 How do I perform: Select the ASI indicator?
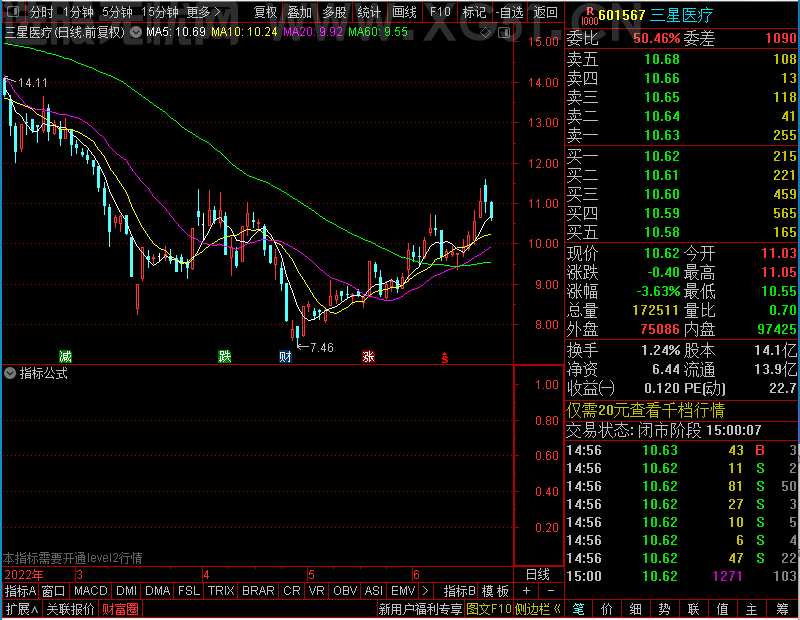click(x=373, y=590)
